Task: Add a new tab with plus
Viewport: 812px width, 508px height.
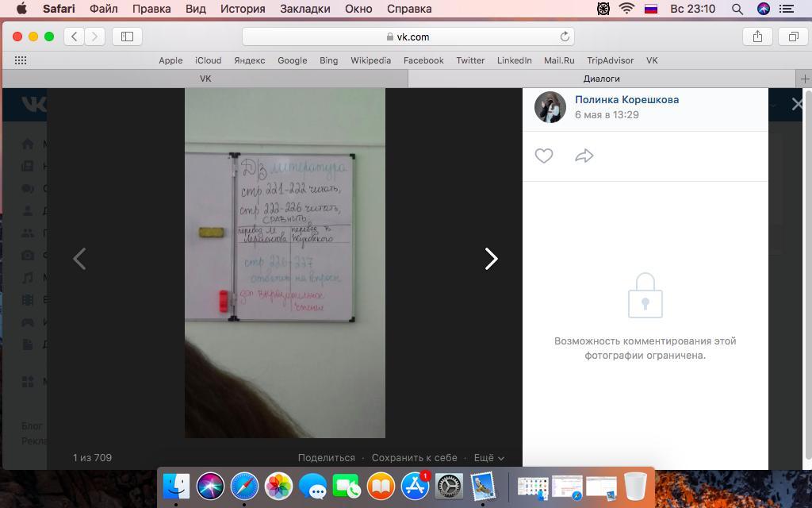Action: click(x=804, y=79)
